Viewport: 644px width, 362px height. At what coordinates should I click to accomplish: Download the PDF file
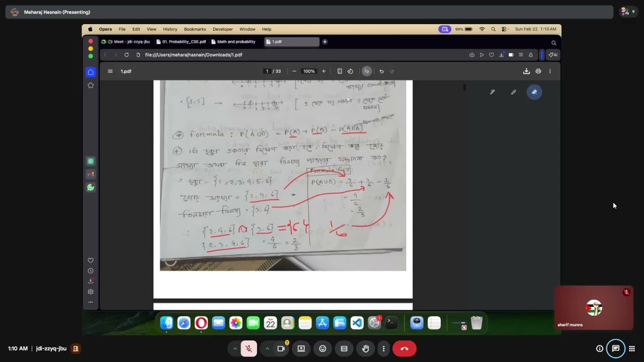tap(526, 71)
